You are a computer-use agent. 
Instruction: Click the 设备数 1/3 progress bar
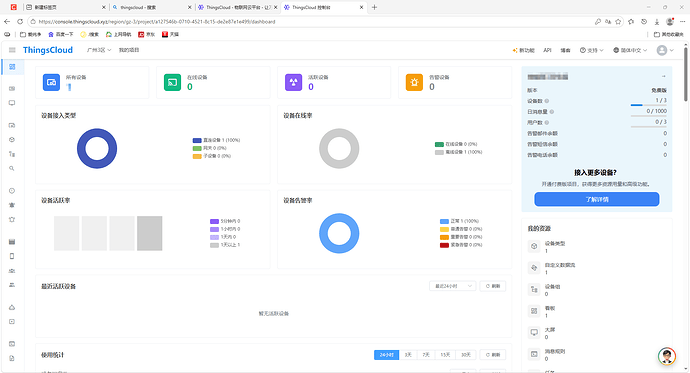coord(649,105)
